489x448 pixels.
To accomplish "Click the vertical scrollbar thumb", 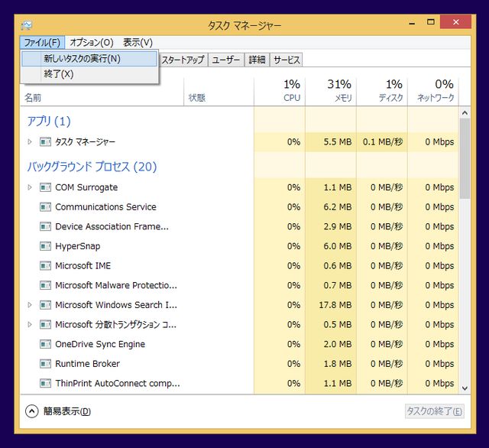I will coord(465,158).
